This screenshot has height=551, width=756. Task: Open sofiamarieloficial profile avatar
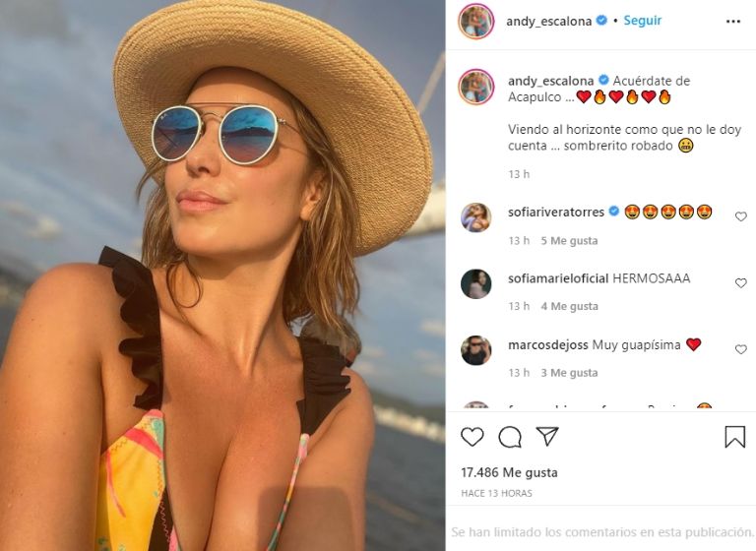tap(475, 283)
